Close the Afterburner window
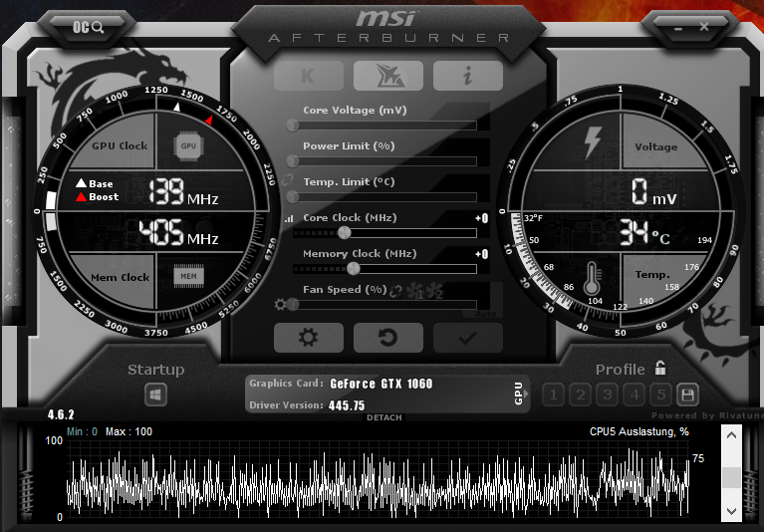Image resolution: width=764 pixels, height=532 pixels. pos(704,27)
